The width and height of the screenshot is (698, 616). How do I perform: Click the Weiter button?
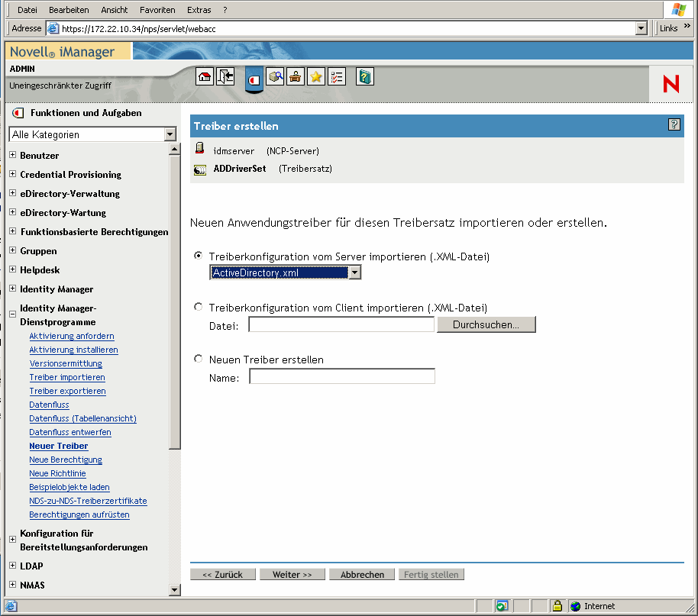[292, 574]
